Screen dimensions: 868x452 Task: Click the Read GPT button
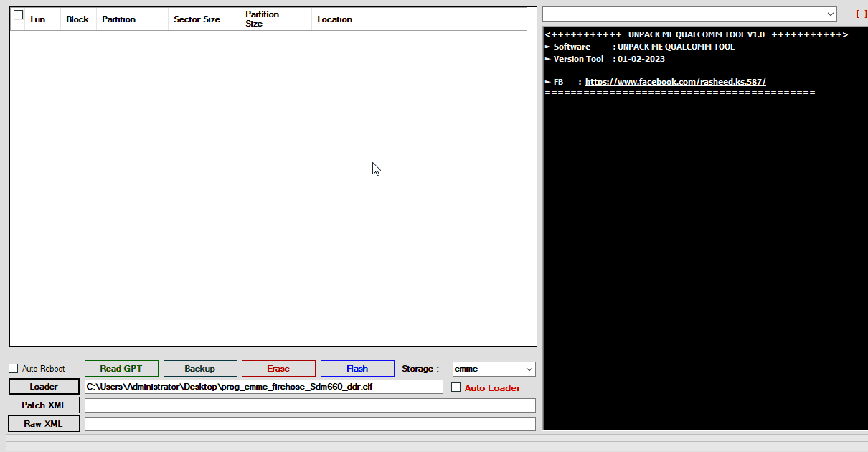(x=121, y=369)
